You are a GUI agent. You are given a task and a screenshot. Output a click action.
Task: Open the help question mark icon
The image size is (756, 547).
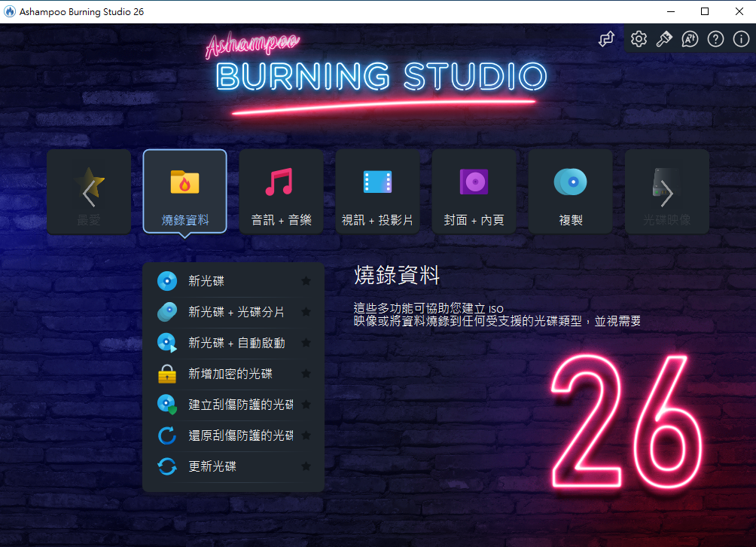click(715, 39)
